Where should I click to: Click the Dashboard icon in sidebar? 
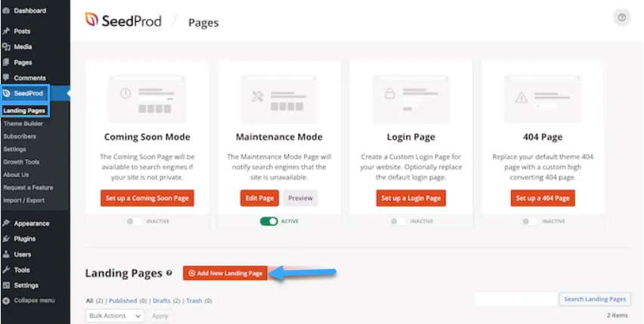pos(6,11)
